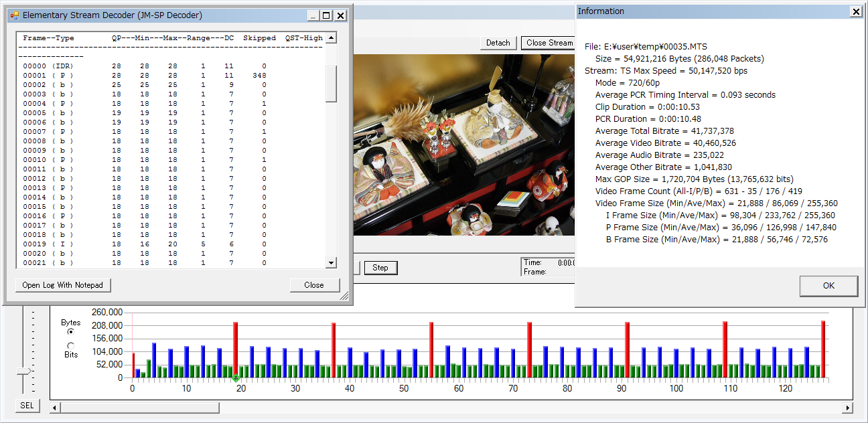Click the vertical zoom slider thumb
The height and width of the screenshot is (423, 868).
point(24,371)
